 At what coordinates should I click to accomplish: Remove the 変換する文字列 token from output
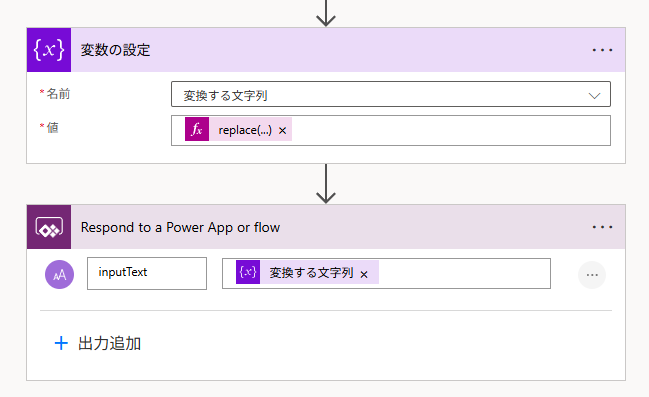[364, 274]
